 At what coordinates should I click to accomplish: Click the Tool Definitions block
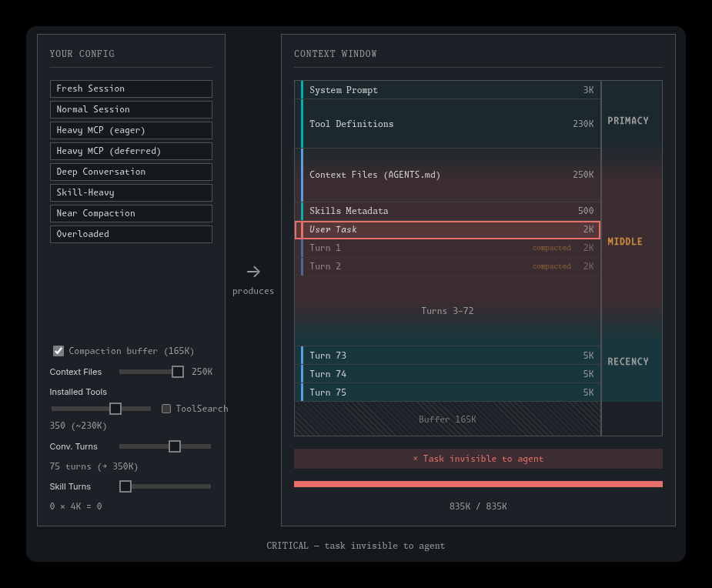coord(447,123)
